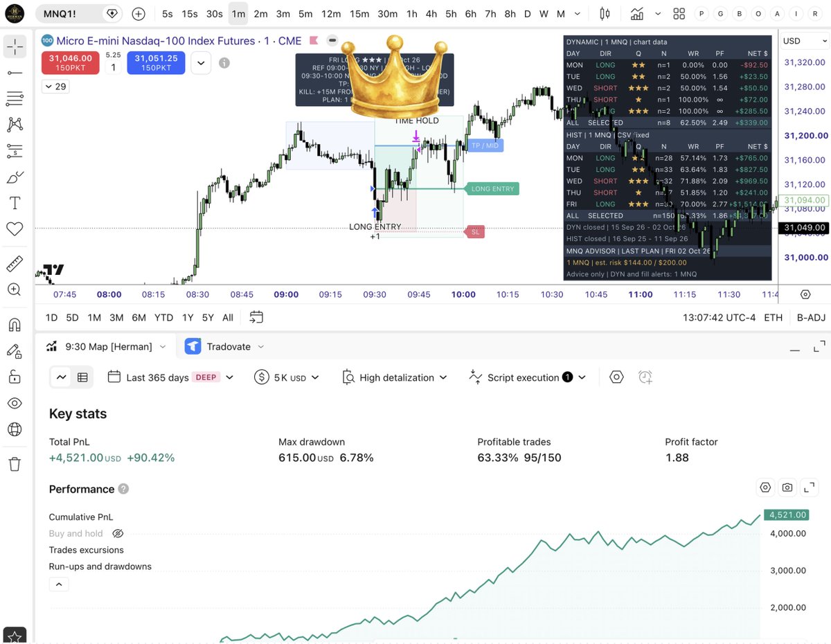The height and width of the screenshot is (644, 831).
Task: Click the symbol info icon
Action: tap(224, 63)
